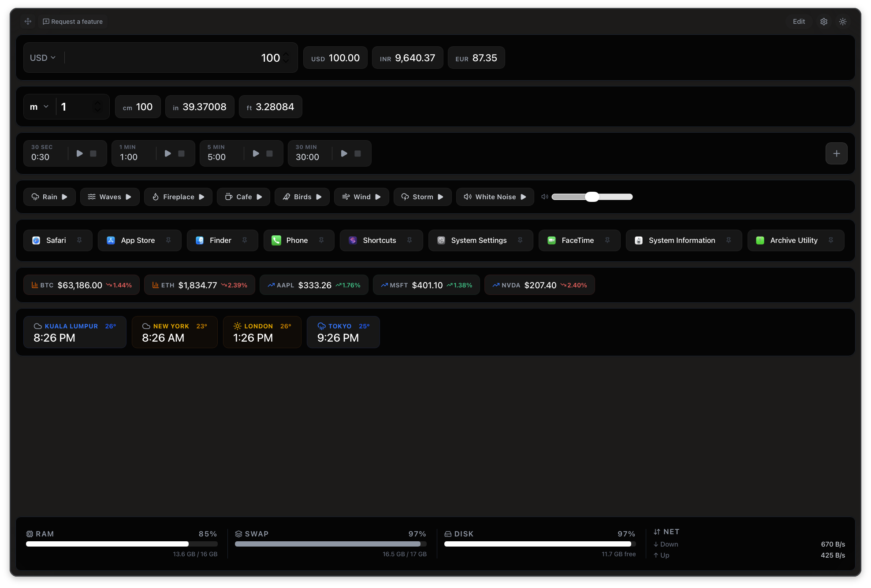Click the ft 3.28084 result
871x588 pixels.
pos(270,107)
